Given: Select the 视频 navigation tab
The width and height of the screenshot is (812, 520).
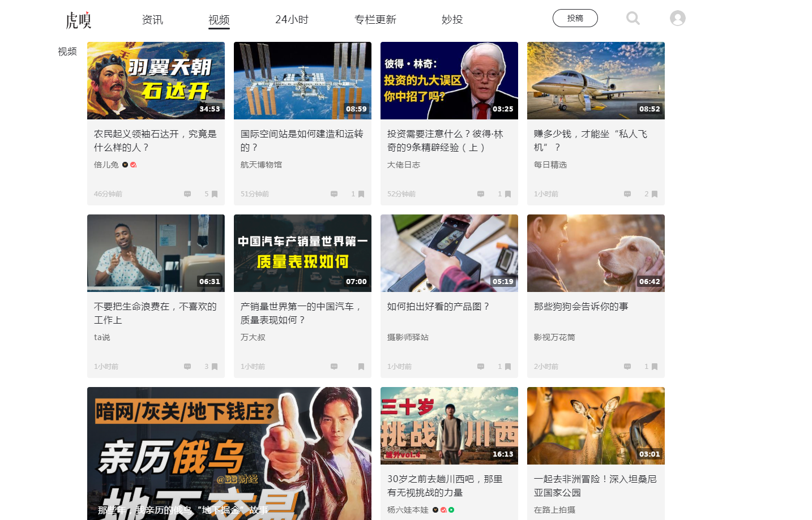Looking at the screenshot, I should [x=219, y=20].
